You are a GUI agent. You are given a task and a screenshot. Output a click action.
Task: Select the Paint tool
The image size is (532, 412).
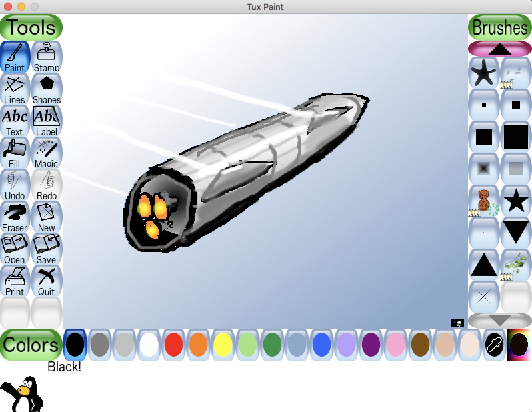pos(15,57)
